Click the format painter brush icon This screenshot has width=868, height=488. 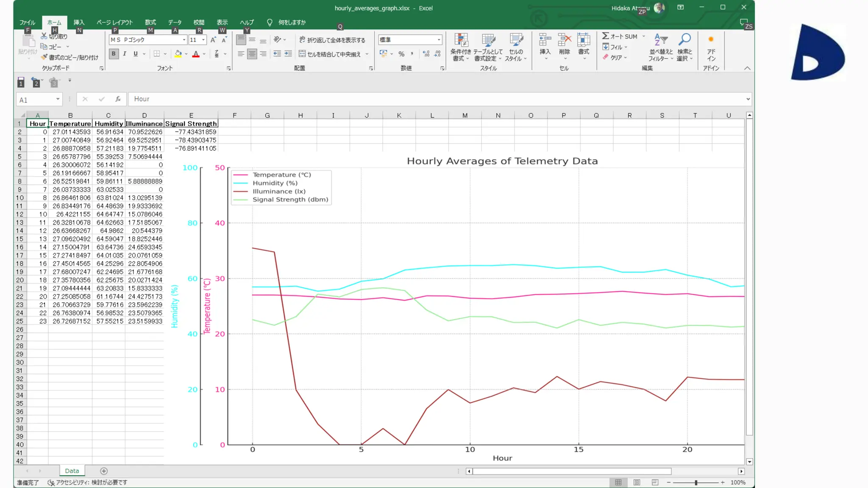click(44, 57)
